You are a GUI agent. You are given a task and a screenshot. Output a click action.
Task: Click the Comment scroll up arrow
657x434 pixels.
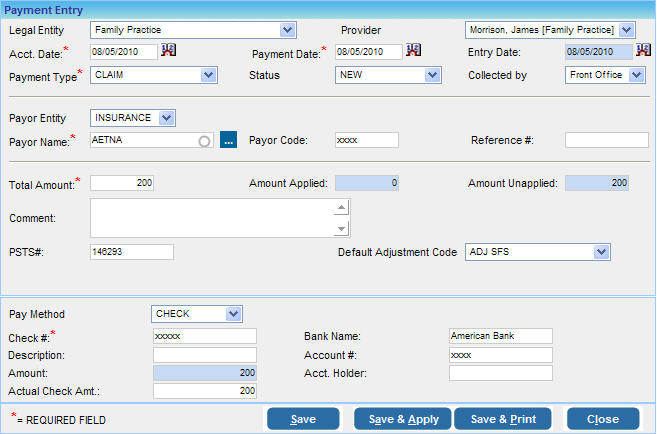click(x=341, y=207)
